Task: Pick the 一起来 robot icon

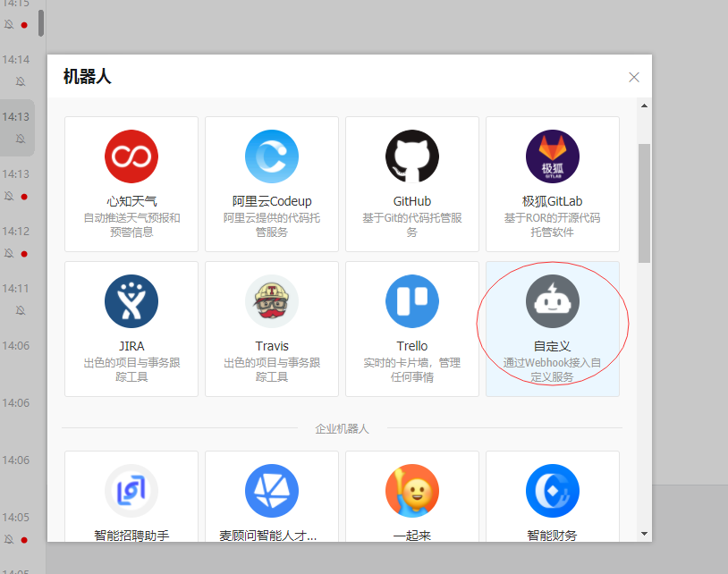Action: point(412,491)
